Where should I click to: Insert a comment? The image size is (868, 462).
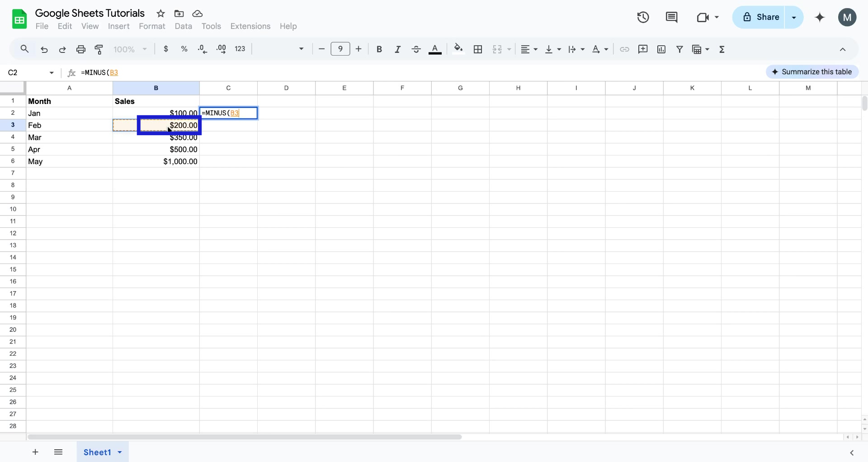(x=643, y=49)
